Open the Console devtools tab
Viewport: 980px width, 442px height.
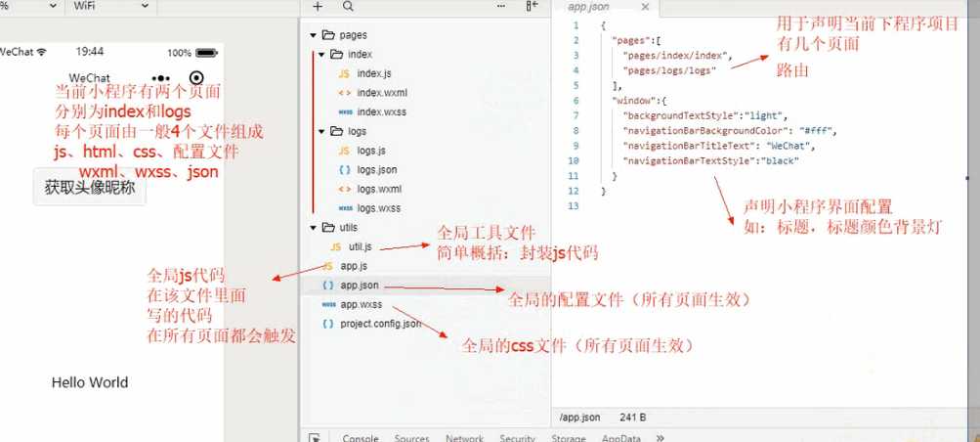coord(361,438)
